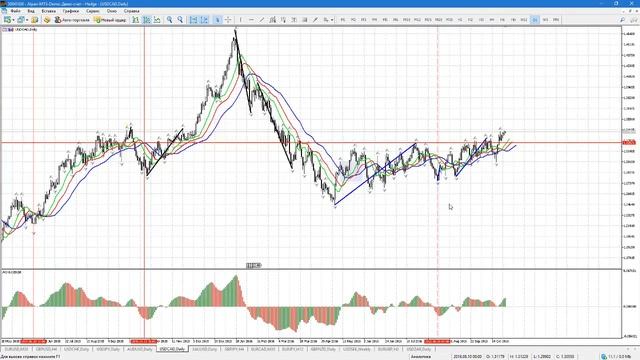Toggle the Auto Trading button
The width and height of the screenshot is (640, 360).
[72, 20]
